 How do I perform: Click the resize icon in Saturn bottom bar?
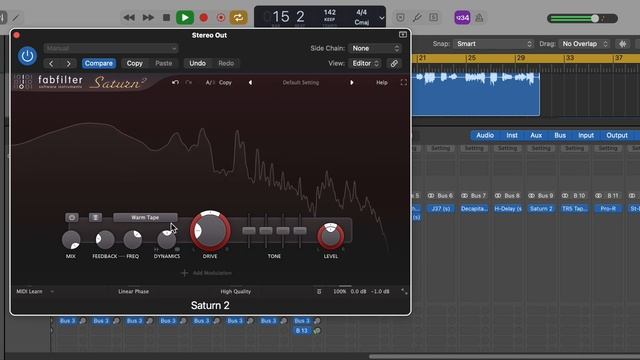click(x=404, y=291)
